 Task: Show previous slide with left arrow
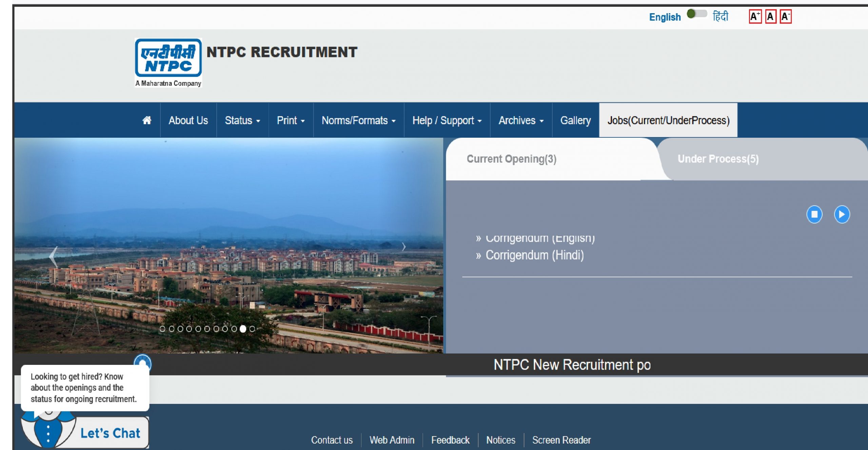coord(54,257)
